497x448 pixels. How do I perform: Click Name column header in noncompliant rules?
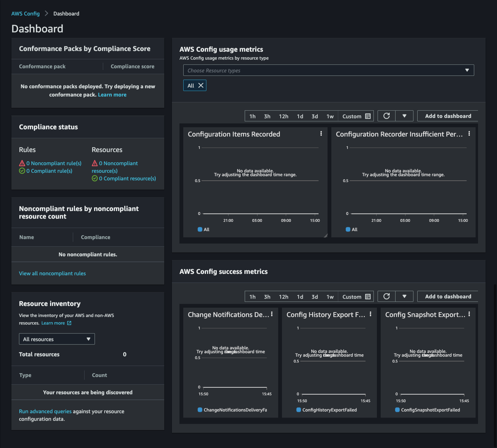coord(27,237)
